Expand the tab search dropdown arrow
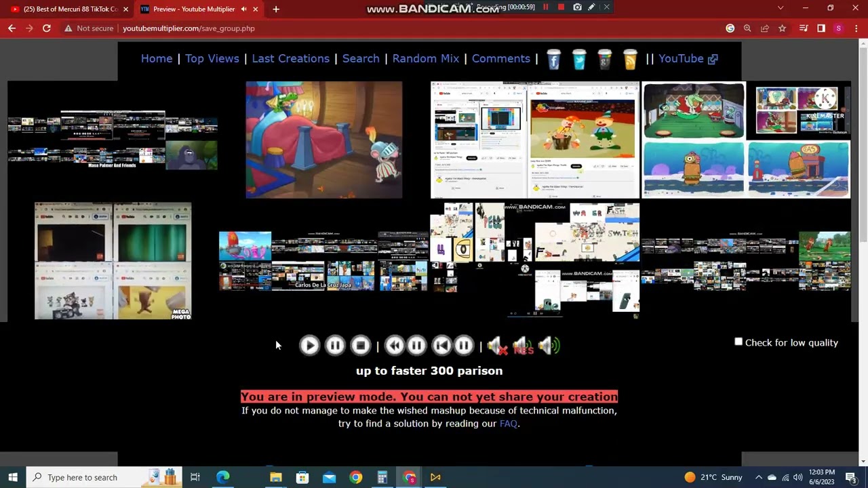This screenshot has width=868, height=488. pos(781,8)
